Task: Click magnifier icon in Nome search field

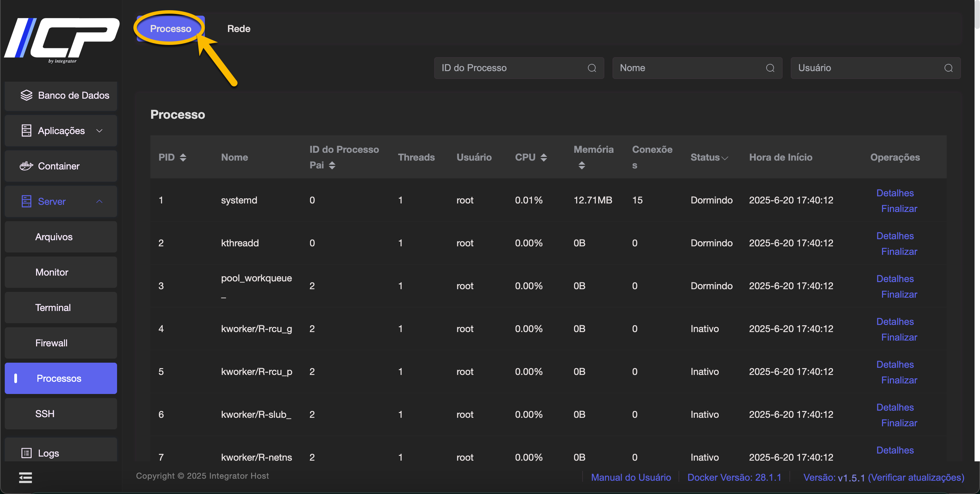Action: pos(770,68)
